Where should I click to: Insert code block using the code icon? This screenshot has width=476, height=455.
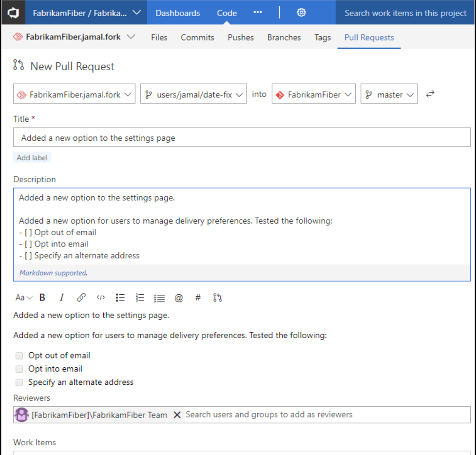(x=100, y=298)
